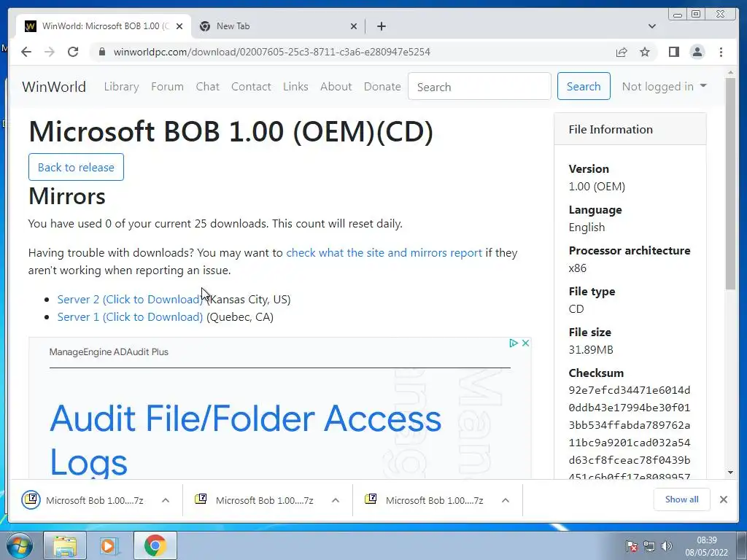Open the Chrome profile avatar
The width and height of the screenshot is (747, 560).
click(697, 52)
